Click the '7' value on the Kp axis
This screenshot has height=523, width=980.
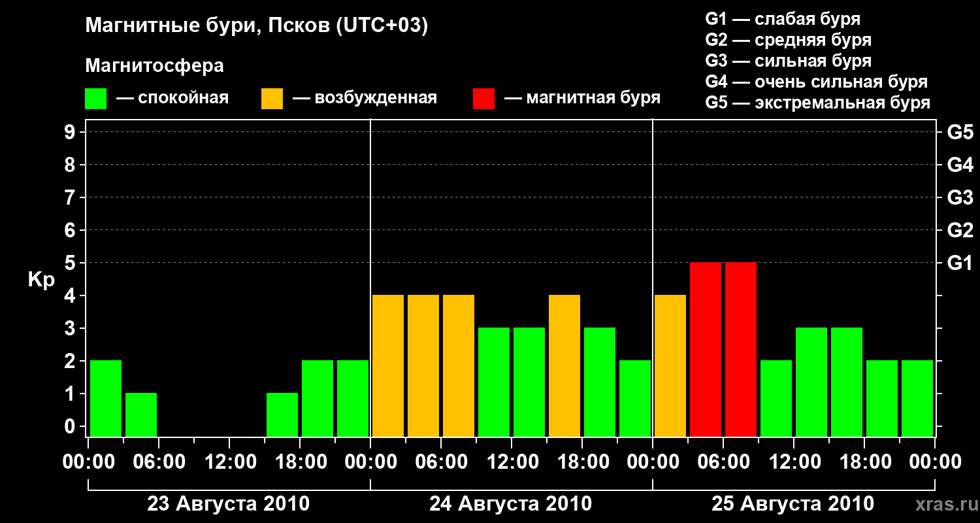(71, 197)
